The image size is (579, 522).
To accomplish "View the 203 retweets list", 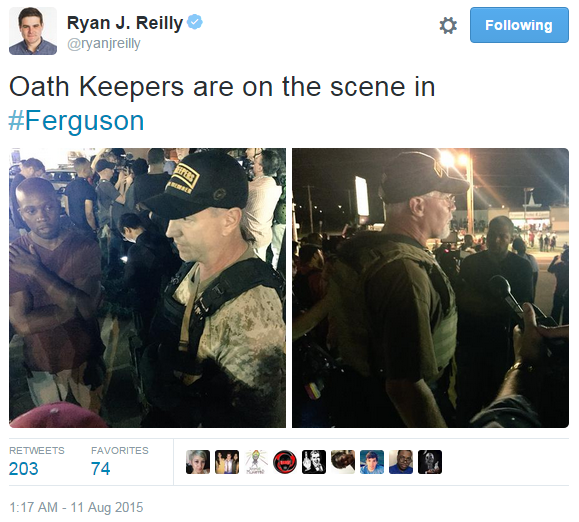I will pyautogui.click(x=37, y=461).
